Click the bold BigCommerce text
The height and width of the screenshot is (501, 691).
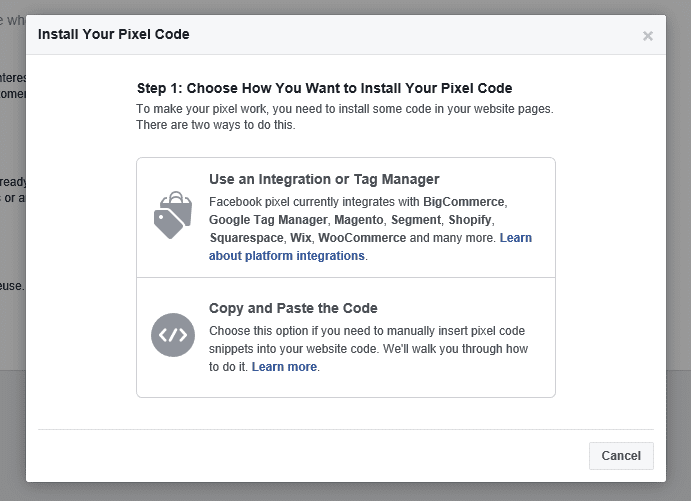pos(465,202)
